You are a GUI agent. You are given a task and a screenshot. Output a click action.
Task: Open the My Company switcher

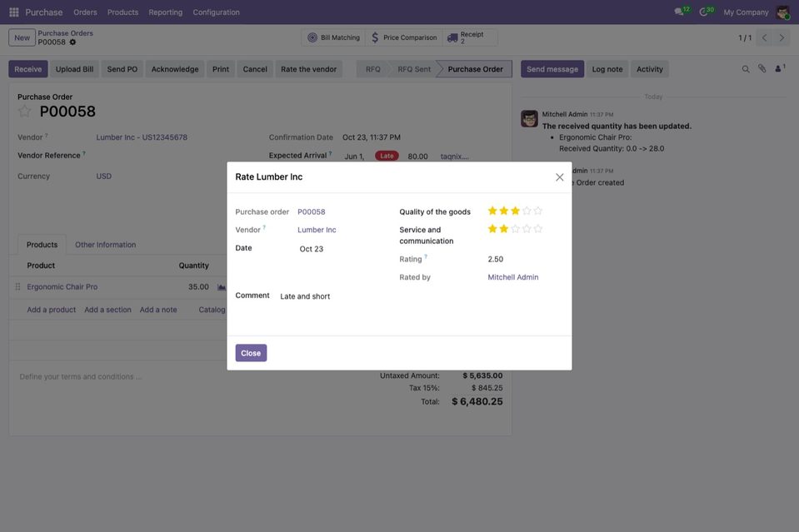coord(746,12)
